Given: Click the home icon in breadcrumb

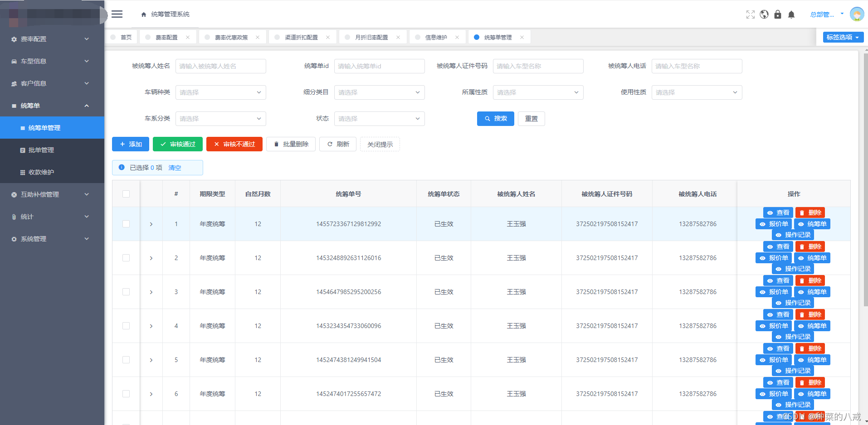Looking at the screenshot, I should tap(144, 14).
